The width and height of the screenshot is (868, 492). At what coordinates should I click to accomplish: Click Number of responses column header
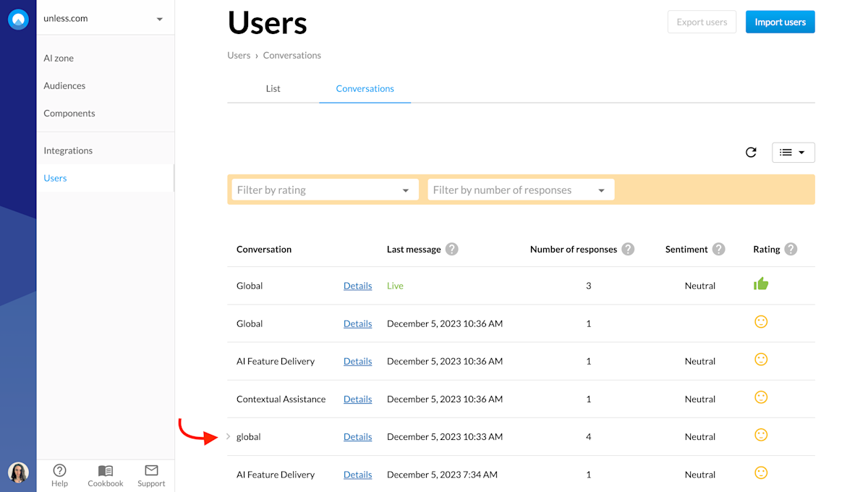(x=574, y=249)
